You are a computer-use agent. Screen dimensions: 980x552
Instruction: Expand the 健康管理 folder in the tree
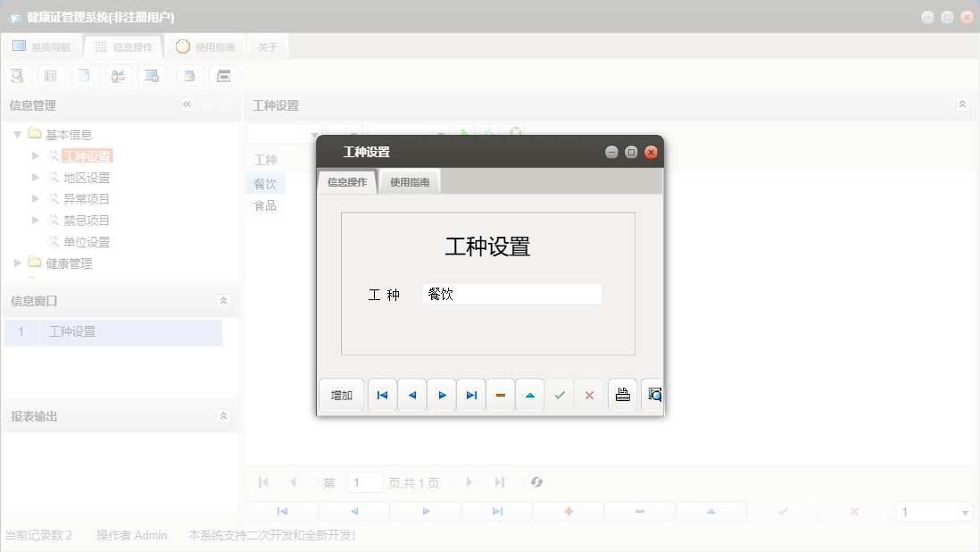(16, 263)
